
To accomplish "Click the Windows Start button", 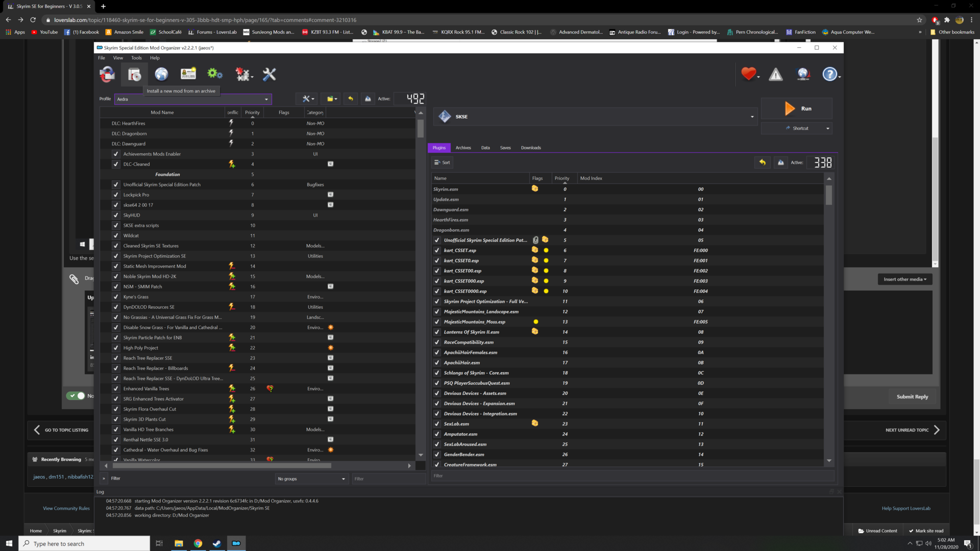I will tap(9, 543).
